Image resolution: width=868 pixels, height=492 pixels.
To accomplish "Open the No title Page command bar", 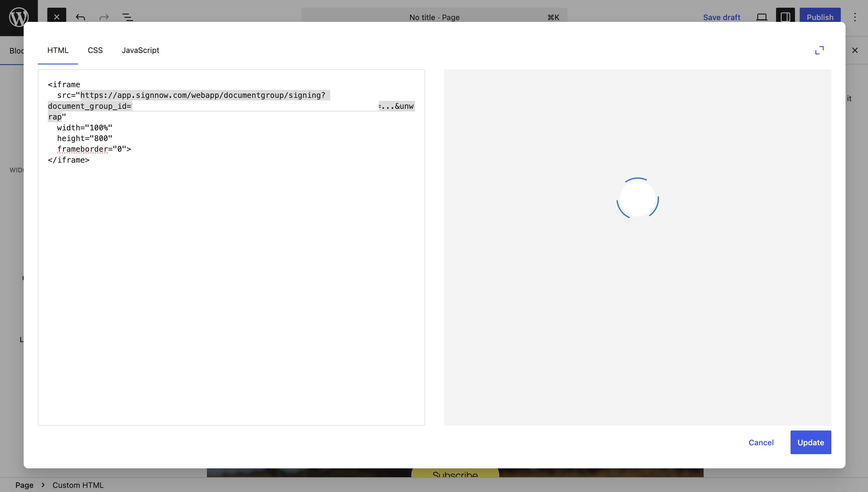I will tap(434, 17).
